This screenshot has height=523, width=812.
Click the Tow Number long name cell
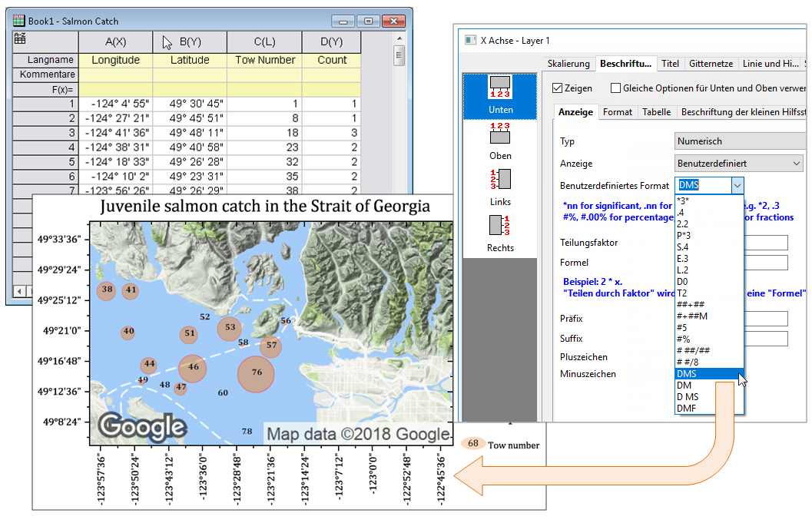[264, 60]
